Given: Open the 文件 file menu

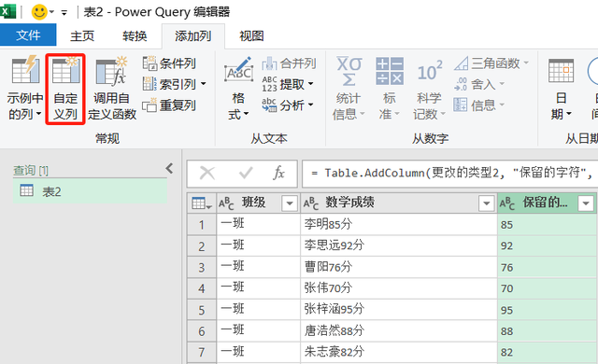Looking at the screenshot, I should 28,35.
